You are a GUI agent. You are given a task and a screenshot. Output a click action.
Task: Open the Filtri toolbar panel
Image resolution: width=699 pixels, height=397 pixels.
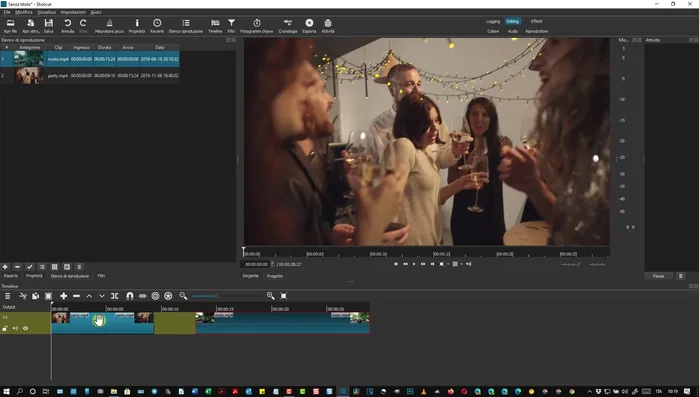click(x=231, y=26)
